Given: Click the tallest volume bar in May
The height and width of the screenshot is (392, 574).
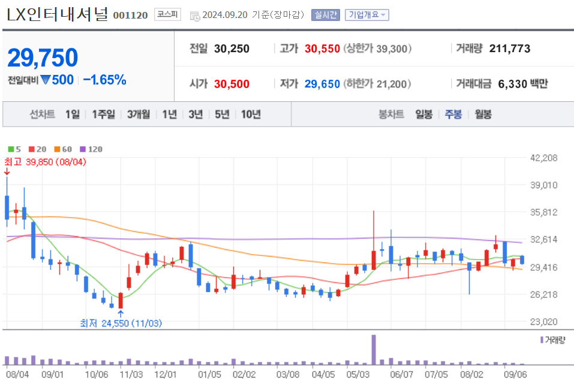Looking at the screenshot, I should tap(374, 349).
